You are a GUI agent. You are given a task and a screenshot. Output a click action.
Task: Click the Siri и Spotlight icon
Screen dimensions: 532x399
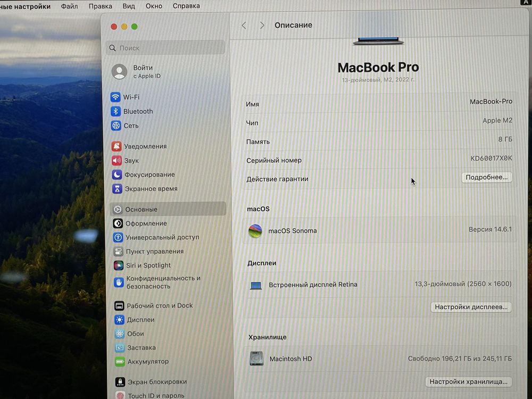(119, 265)
